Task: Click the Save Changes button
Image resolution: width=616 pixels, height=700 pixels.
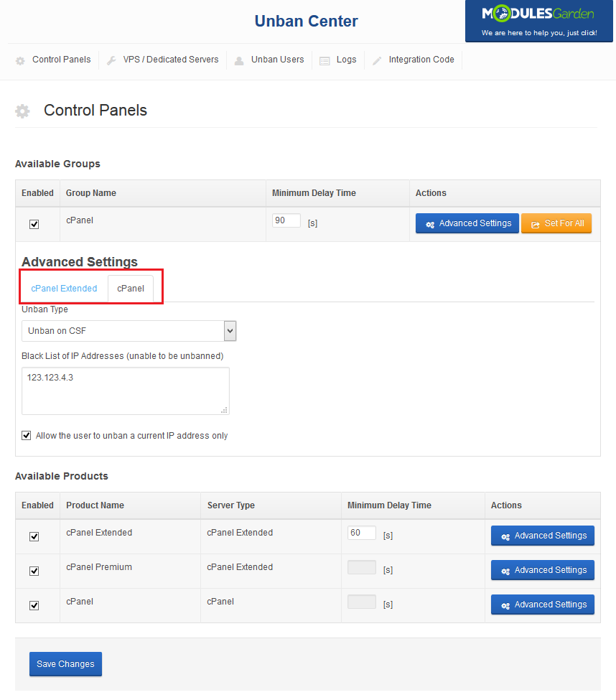Action: 65,664
